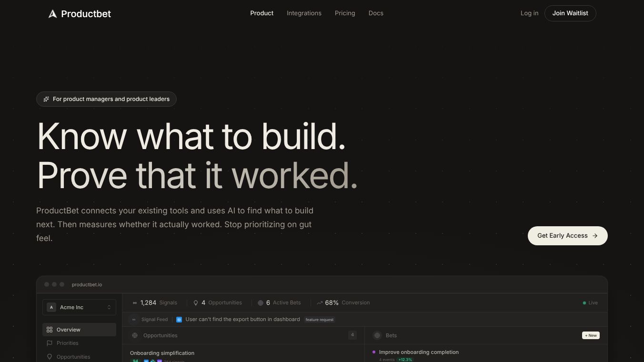Open the Integrations nav item
The width and height of the screenshot is (644, 362).
click(304, 13)
